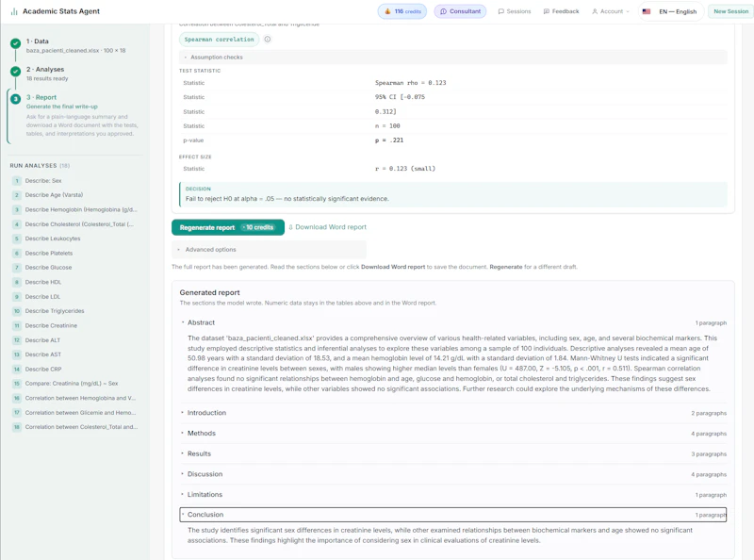Expand the Introduction section
The height and width of the screenshot is (560, 754).
pyautogui.click(x=453, y=413)
